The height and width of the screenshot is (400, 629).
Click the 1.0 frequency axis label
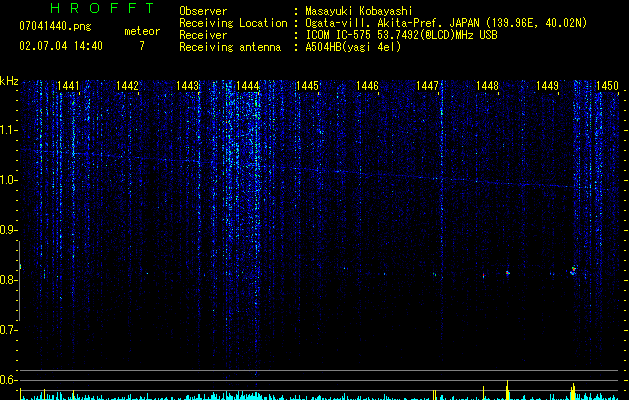tap(8, 180)
